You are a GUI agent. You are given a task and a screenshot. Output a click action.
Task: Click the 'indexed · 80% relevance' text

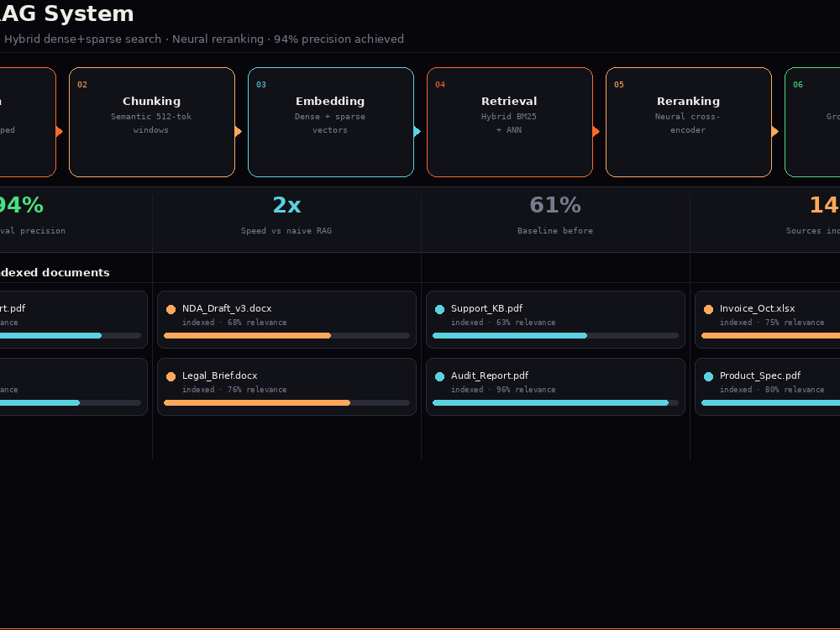point(772,390)
